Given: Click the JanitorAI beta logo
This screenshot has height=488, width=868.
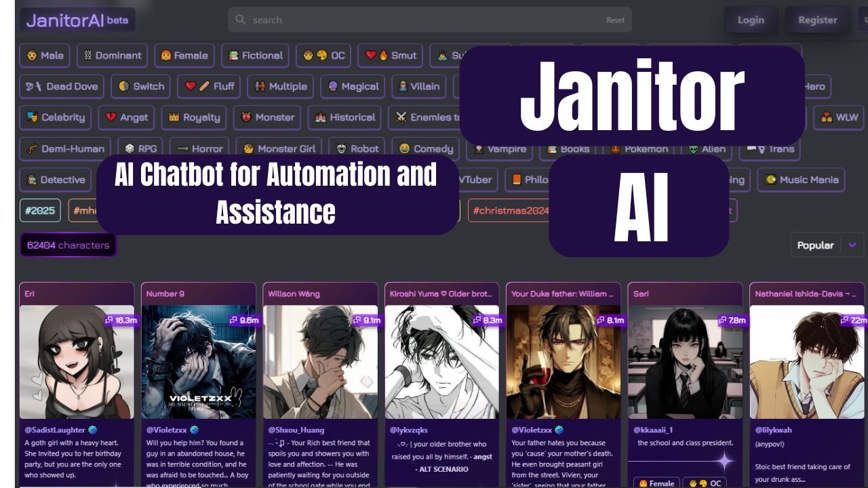Looking at the screenshot, I should point(77,20).
